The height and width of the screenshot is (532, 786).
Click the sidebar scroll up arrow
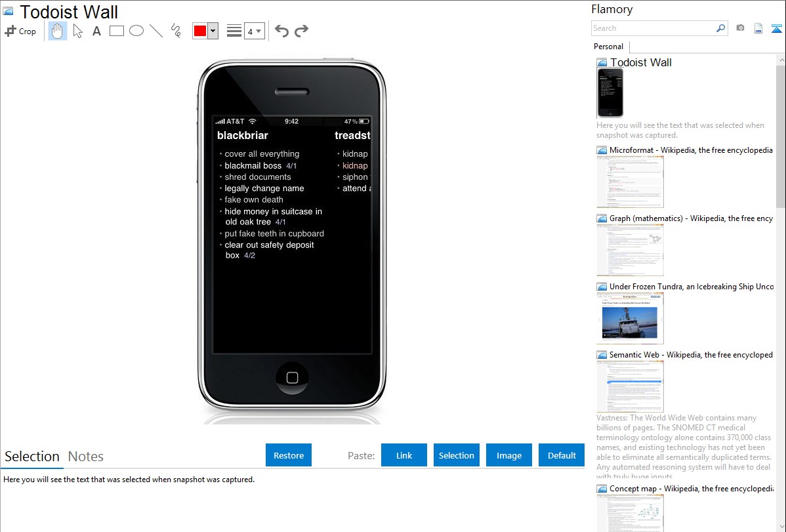(x=781, y=60)
